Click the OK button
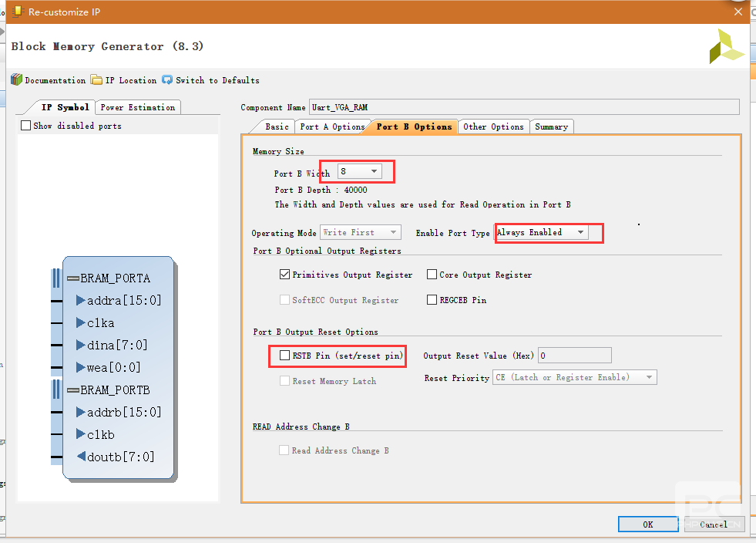 click(648, 524)
